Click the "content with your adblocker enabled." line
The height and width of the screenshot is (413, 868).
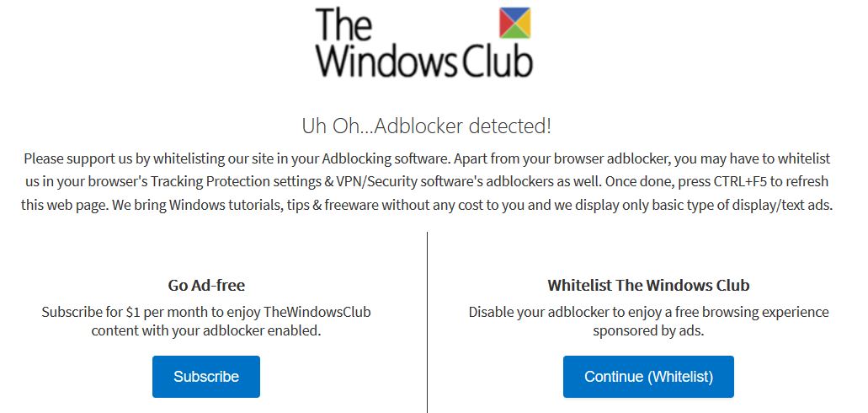(206, 331)
